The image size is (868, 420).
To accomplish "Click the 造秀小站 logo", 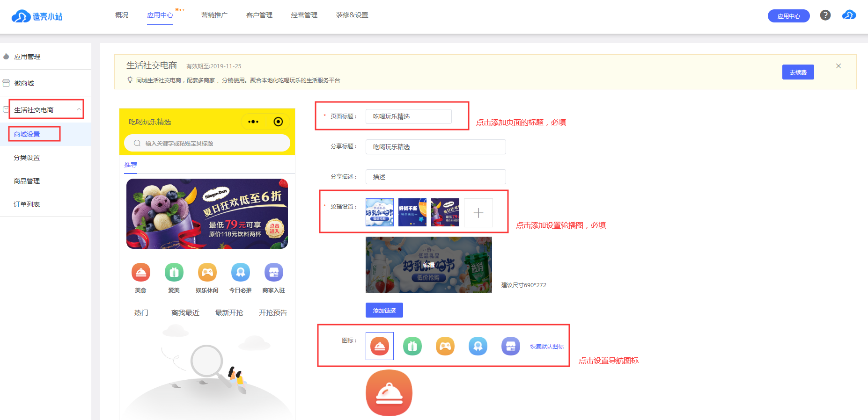I will click(x=37, y=16).
